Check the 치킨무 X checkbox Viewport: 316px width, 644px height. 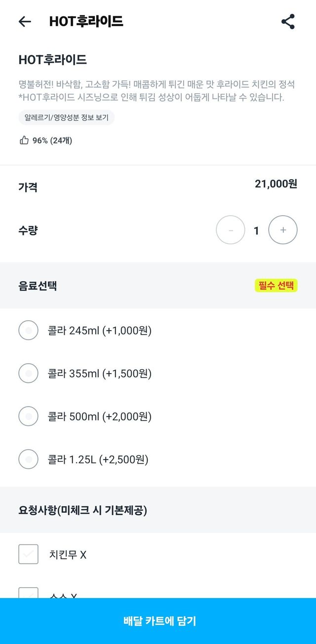(28, 554)
